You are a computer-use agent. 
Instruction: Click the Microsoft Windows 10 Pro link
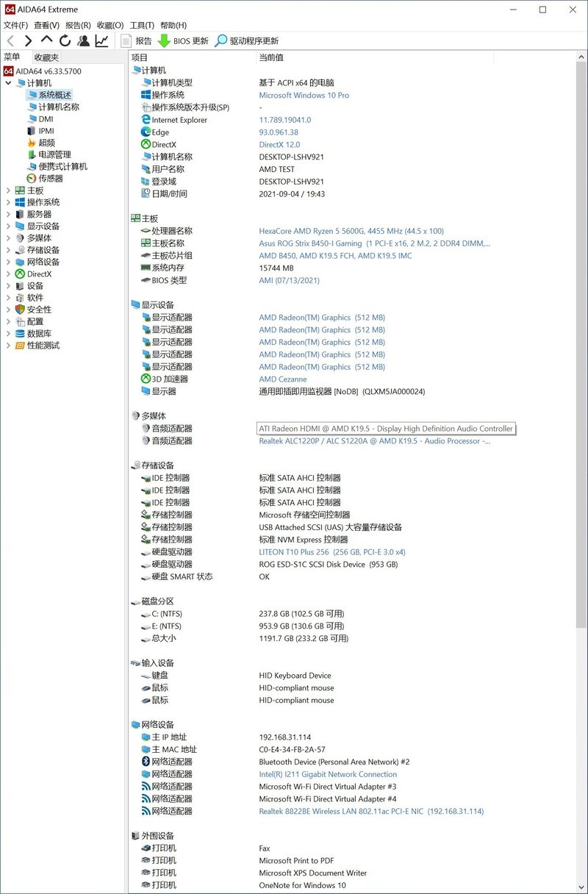304,95
